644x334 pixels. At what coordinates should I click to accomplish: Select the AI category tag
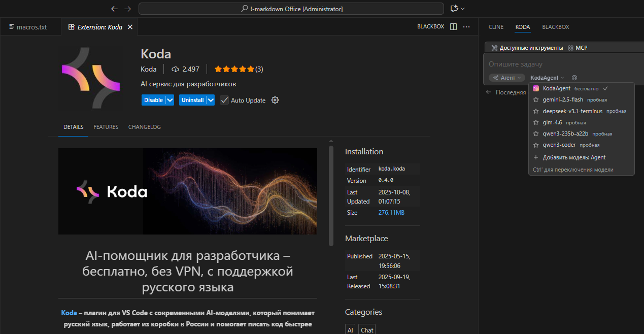pyautogui.click(x=350, y=330)
